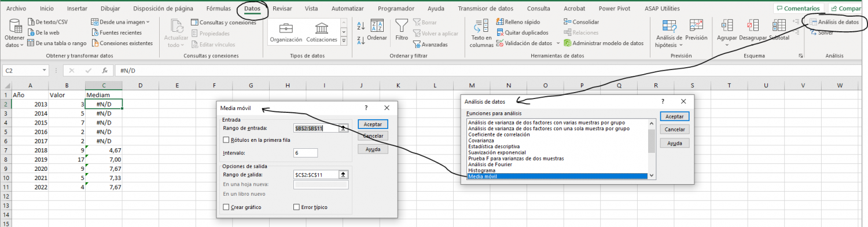
Task: Sort ascending with the A-Z icon
Action: click(361, 26)
